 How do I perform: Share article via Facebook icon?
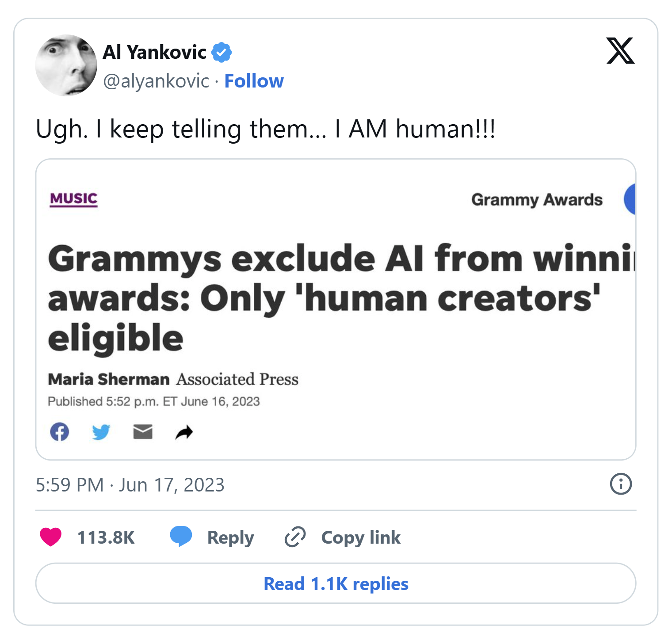tap(60, 432)
